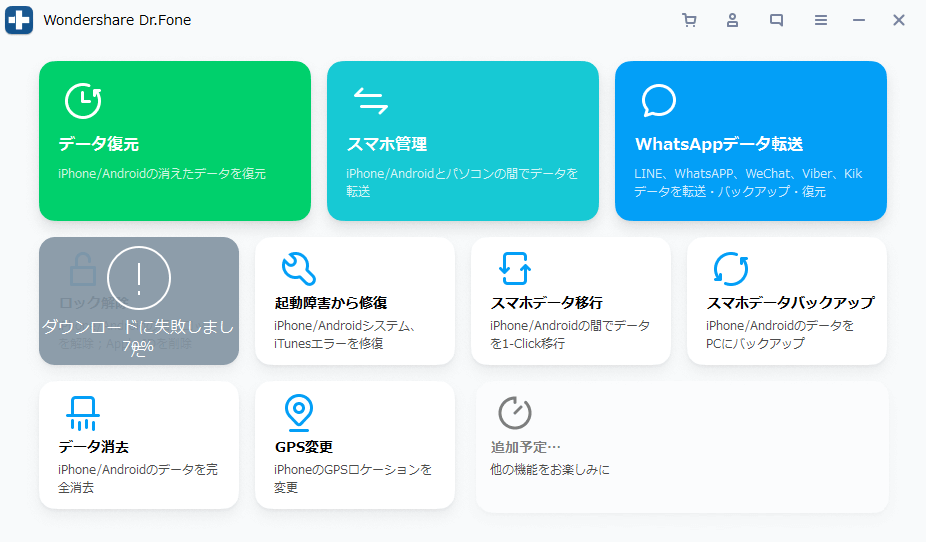Minimize the Dr.Fone window
Viewport: 926px width, 542px height.
pyautogui.click(x=859, y=20)
